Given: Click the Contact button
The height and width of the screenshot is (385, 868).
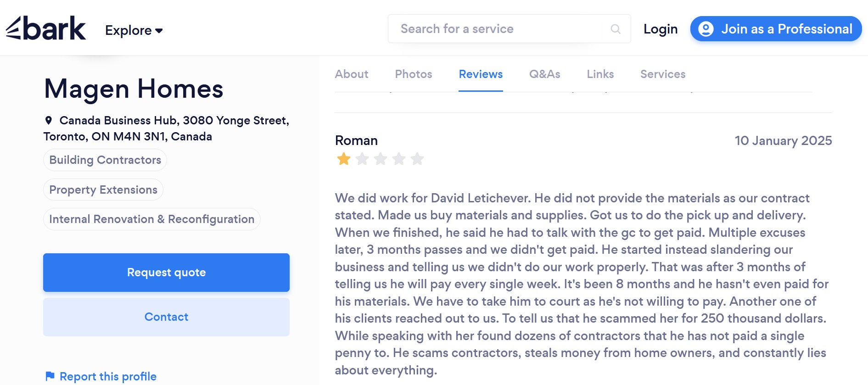Looking at the screenshot, I should (166, 317).
